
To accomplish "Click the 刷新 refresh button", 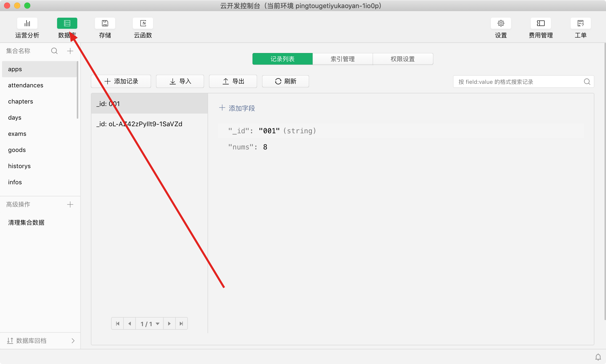I will (285, 81).
